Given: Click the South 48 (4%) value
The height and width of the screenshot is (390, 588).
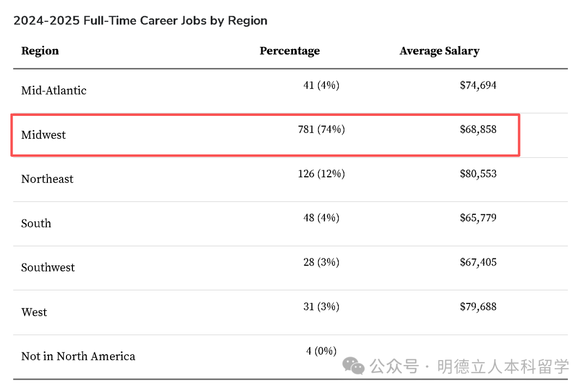Looking at the screenshot, I should coord(321,218).
